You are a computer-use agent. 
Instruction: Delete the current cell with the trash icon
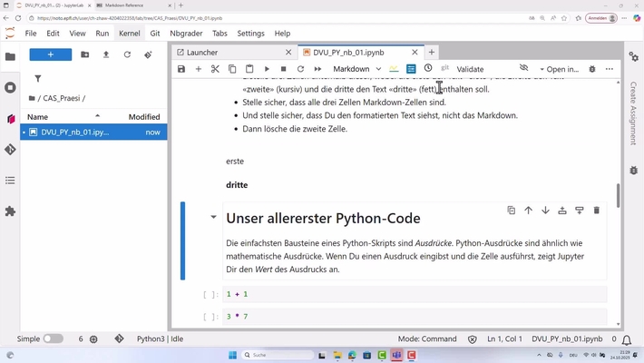point(596,211)
